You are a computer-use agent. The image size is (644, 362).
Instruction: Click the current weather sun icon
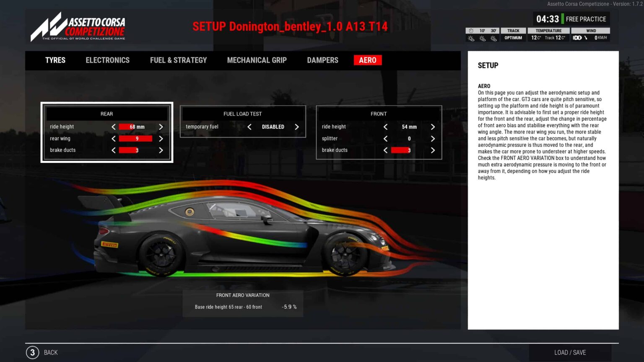click(x=470, y=38)
